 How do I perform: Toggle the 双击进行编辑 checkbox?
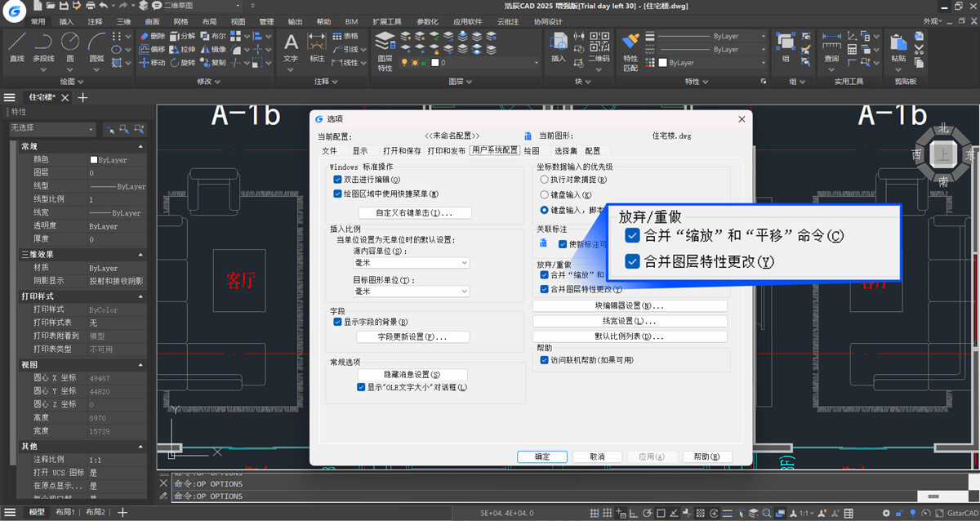[337, 180]
